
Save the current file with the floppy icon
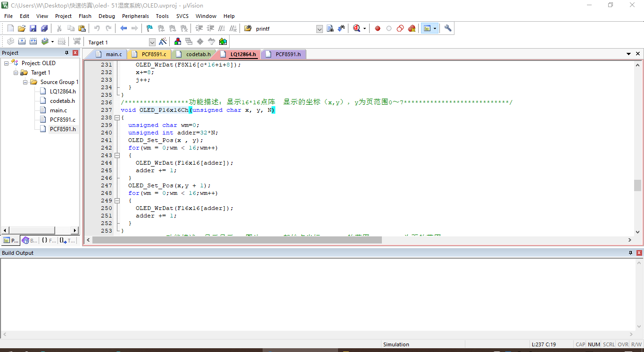[33, 28]
